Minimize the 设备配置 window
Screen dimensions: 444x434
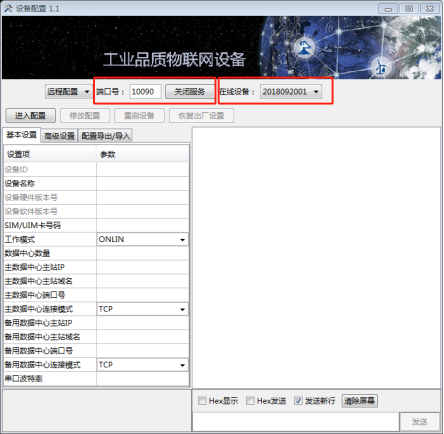pos(388,9)
